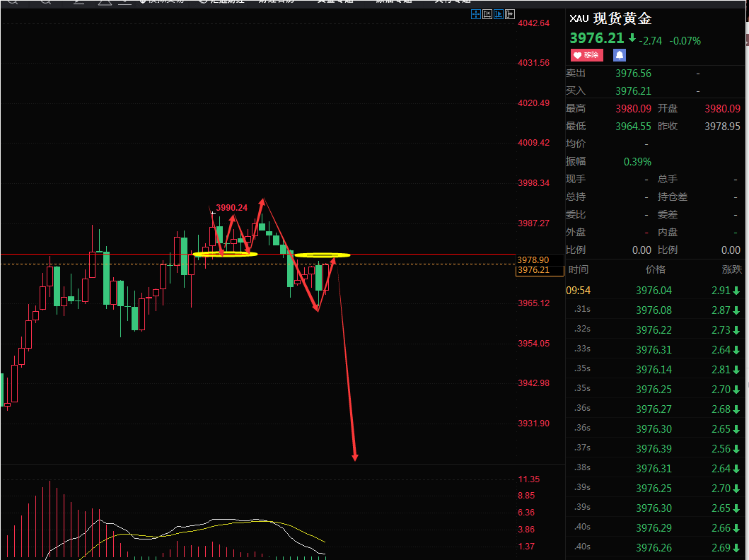Open price alert bell icon
The height and width of the screenshot is (560, 749).
coord(619,55)
